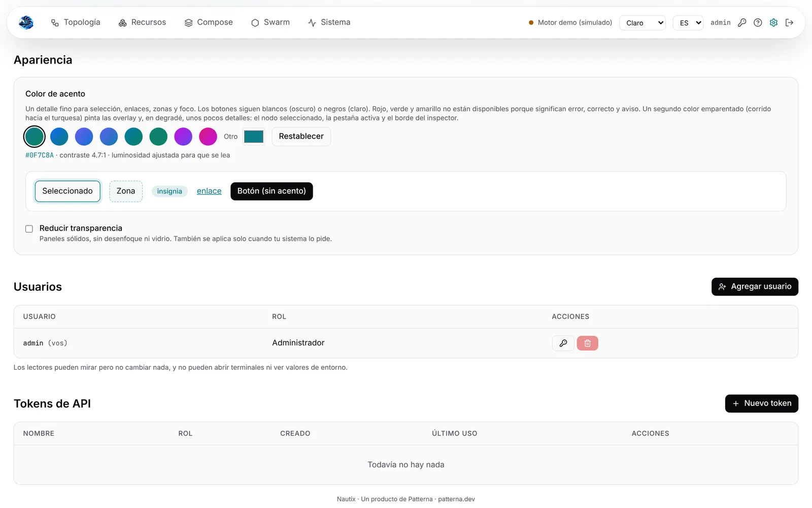
Task: Select fourth accent color swatch
Action: tap(109, 136)
